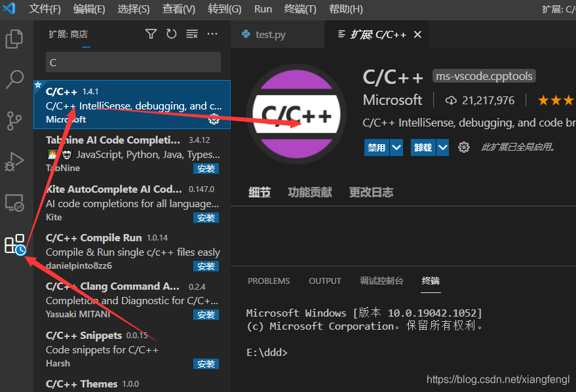Refresh the extensions list
This screenshot has width=576, height=392.
[171, 34]
